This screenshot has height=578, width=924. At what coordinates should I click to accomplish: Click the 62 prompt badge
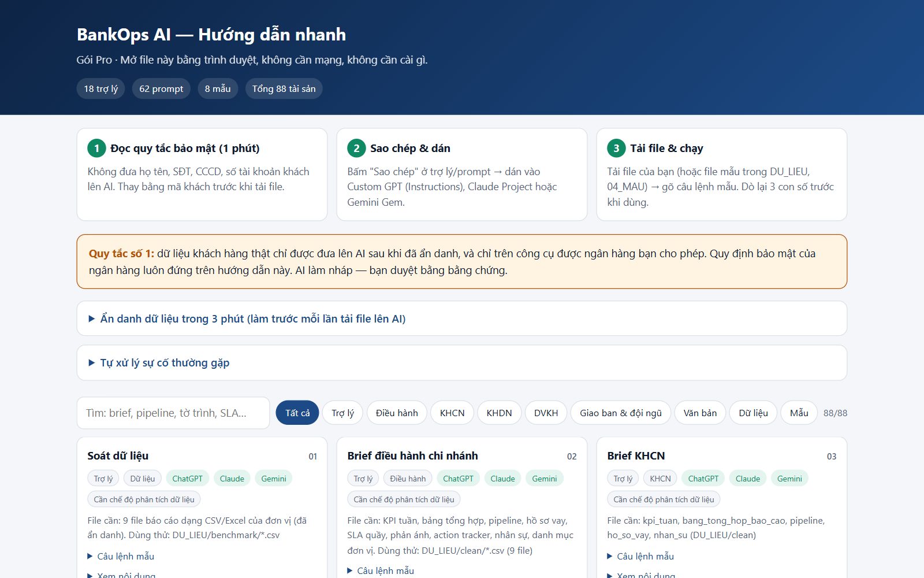click(161, 88)
